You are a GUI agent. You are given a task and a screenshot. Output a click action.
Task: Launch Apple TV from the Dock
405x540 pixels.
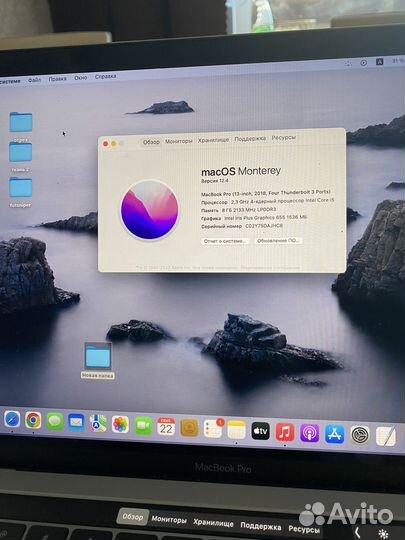click(260, 431)
